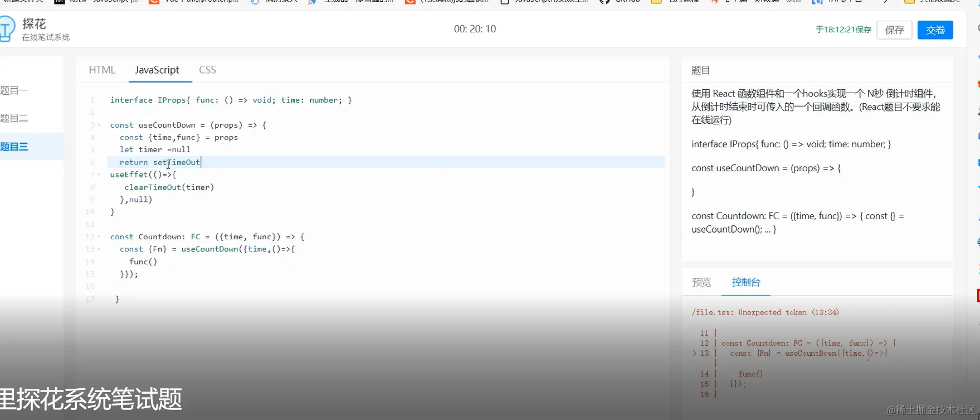Click line number 10 in the gutter

(x=90, y=212)
